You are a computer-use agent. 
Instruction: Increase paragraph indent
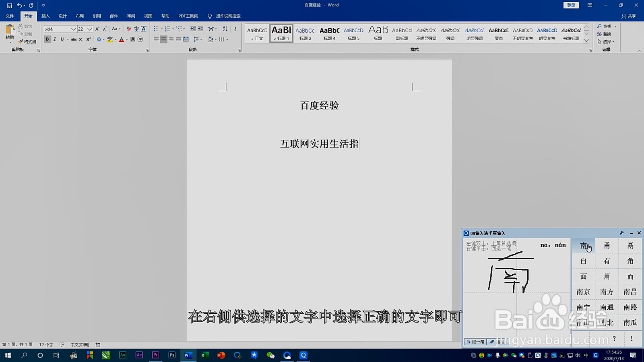(x=200, y=29)
